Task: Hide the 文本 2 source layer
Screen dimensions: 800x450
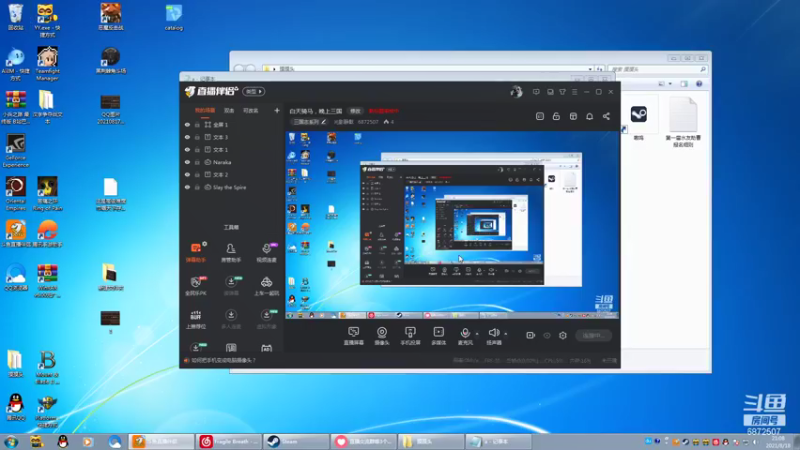Action: point(187,174)
